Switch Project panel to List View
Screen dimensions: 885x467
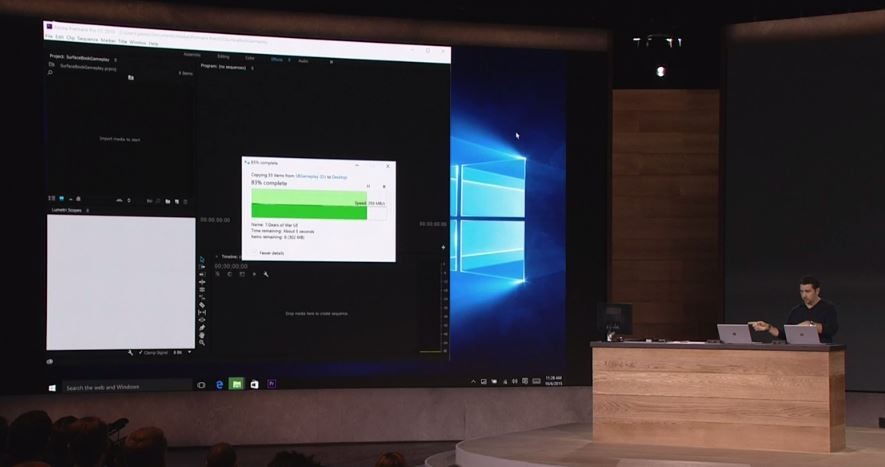[51, 198]
